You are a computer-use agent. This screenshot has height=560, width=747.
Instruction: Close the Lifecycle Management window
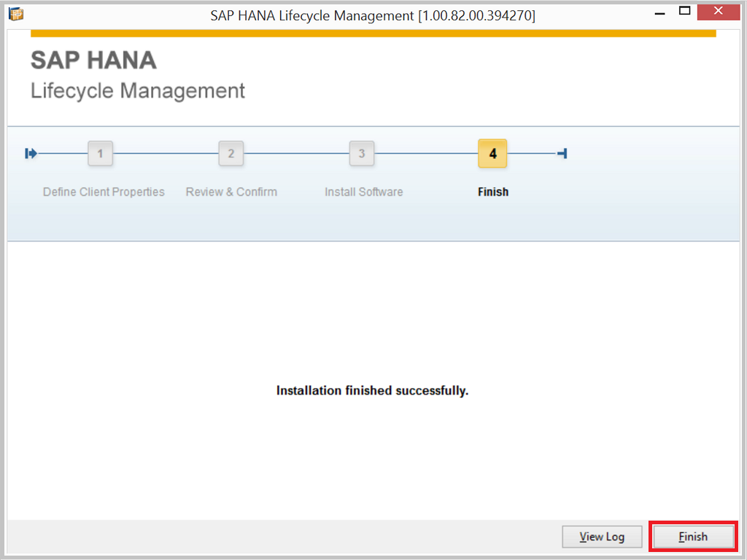[719, 12]
